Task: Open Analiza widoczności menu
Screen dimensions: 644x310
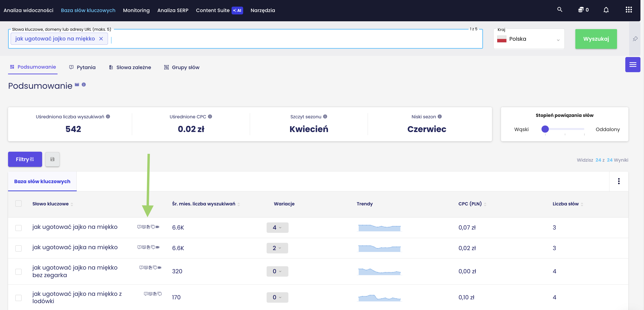Action: pyautogui.click(x=28, y=10)
